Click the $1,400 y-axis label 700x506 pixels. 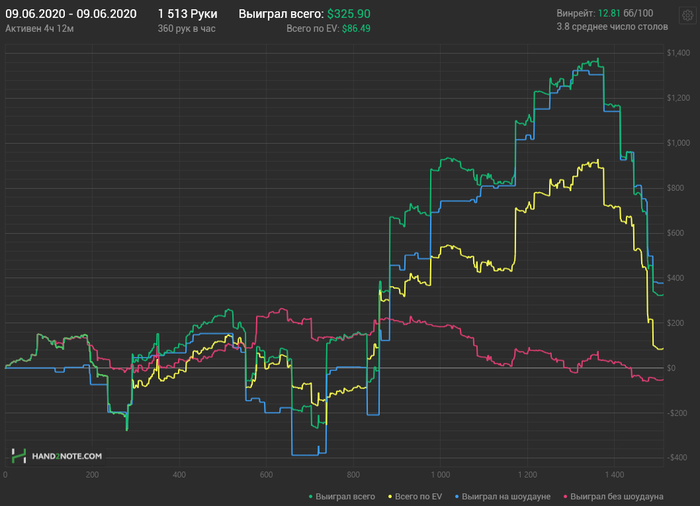[678, 53]
